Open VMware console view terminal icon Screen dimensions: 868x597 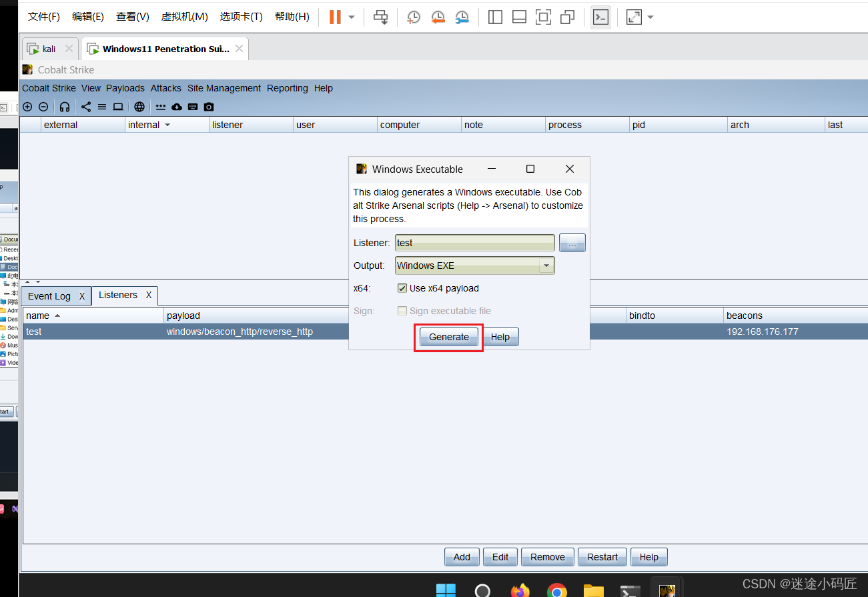pos(600,17)
